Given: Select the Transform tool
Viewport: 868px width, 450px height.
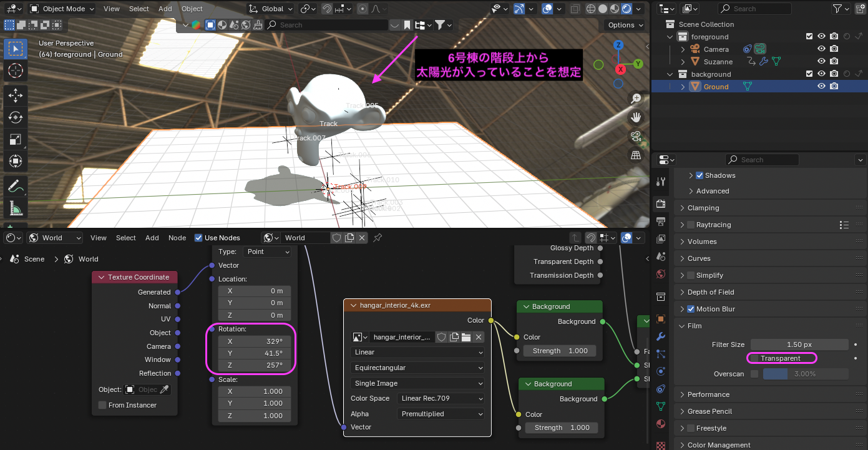Looking at the screenshot, I should pyautogui.click(x=16, y=161).
